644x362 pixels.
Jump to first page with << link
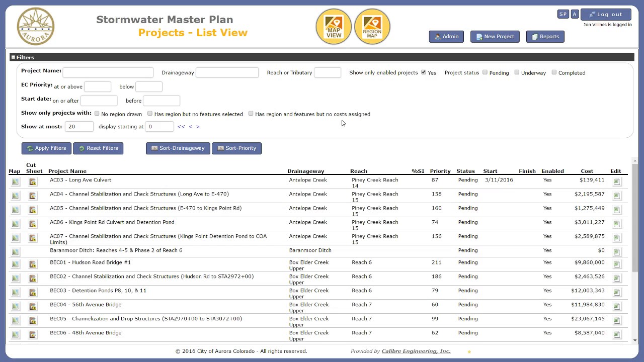[181, 127]
